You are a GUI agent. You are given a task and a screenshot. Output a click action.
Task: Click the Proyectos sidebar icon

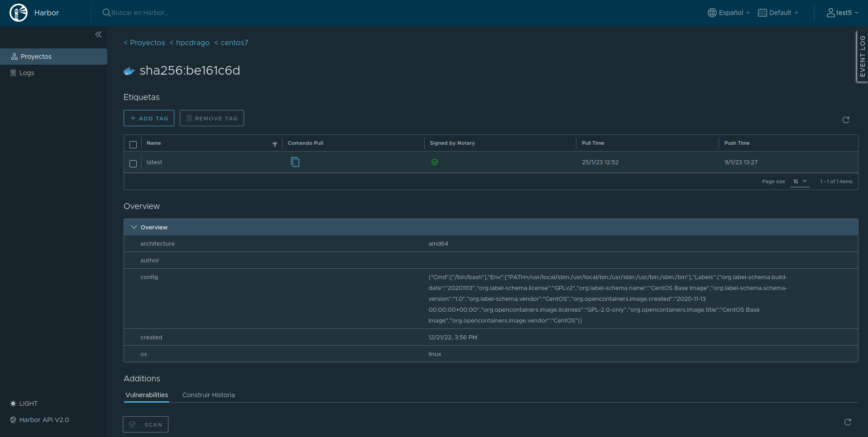[x=14, y=57]
